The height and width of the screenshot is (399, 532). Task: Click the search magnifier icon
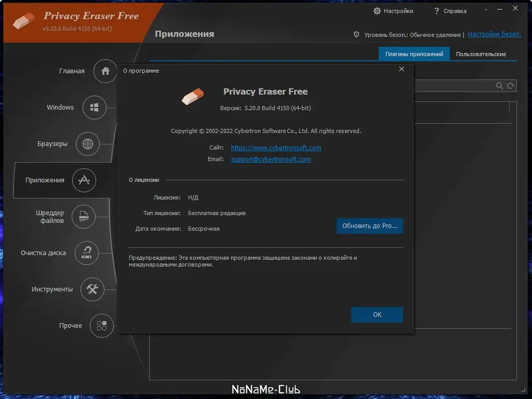click(x=499, y=86)
